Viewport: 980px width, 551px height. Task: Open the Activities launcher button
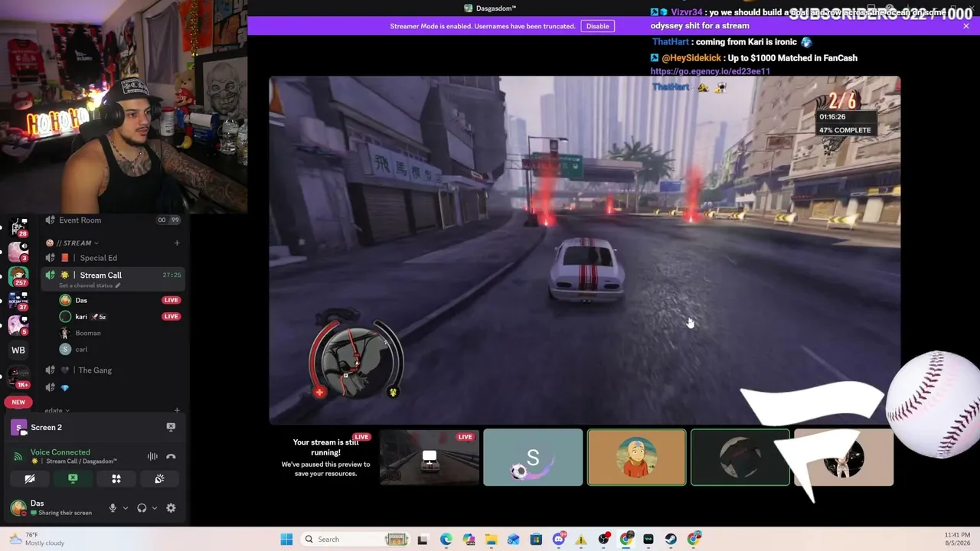116,478
